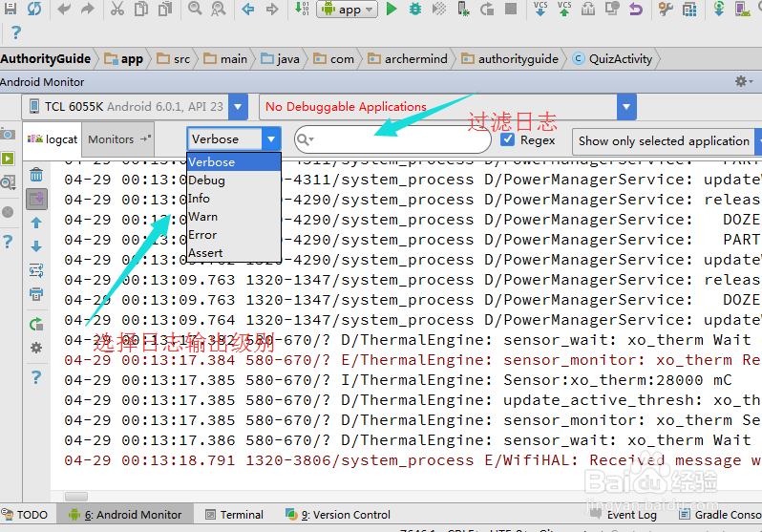Screen dimensions: 762x532
Task: Click the horizontal scrollbar thumb under the log
Action: pyautogui.click(x=76, y=496)
